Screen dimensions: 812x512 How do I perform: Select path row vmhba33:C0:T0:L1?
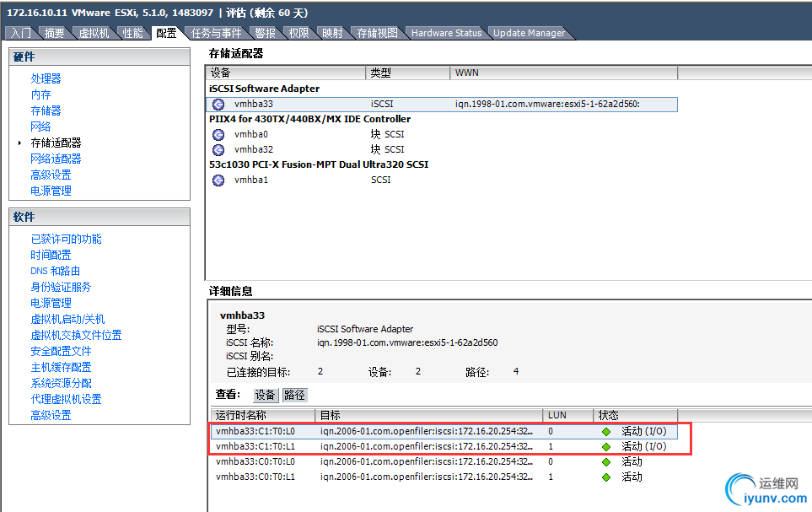pos(444,477)
